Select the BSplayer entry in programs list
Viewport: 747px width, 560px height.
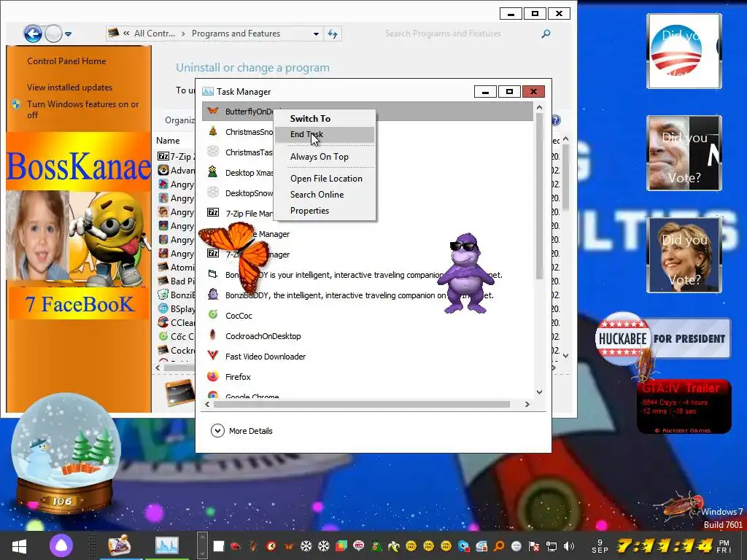pos(176,309)
